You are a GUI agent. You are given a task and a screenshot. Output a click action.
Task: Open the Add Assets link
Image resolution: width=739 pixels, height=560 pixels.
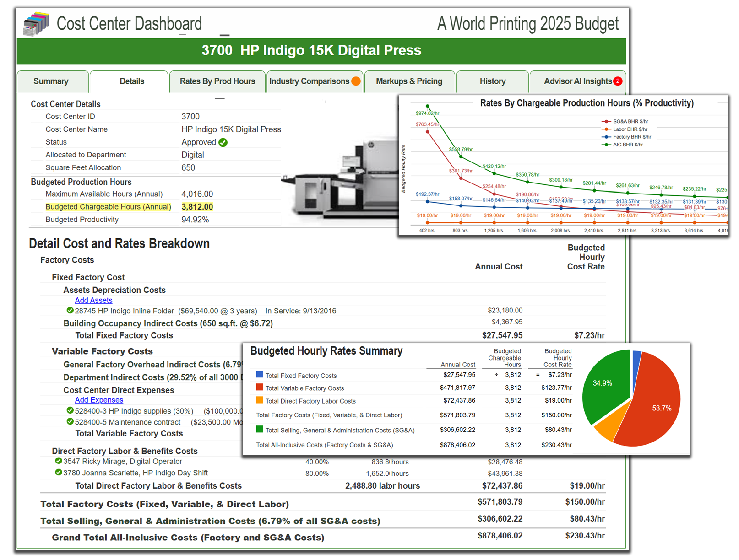(93, 300)
